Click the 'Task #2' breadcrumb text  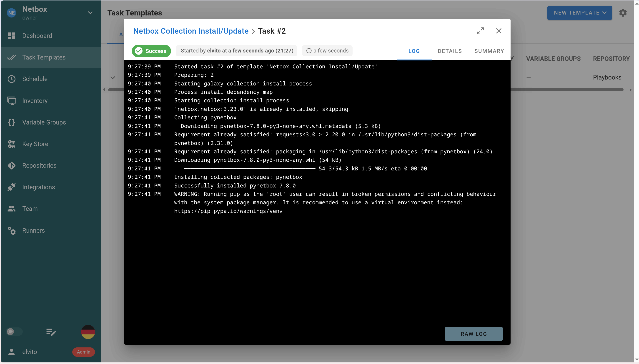tap(272, 31)
